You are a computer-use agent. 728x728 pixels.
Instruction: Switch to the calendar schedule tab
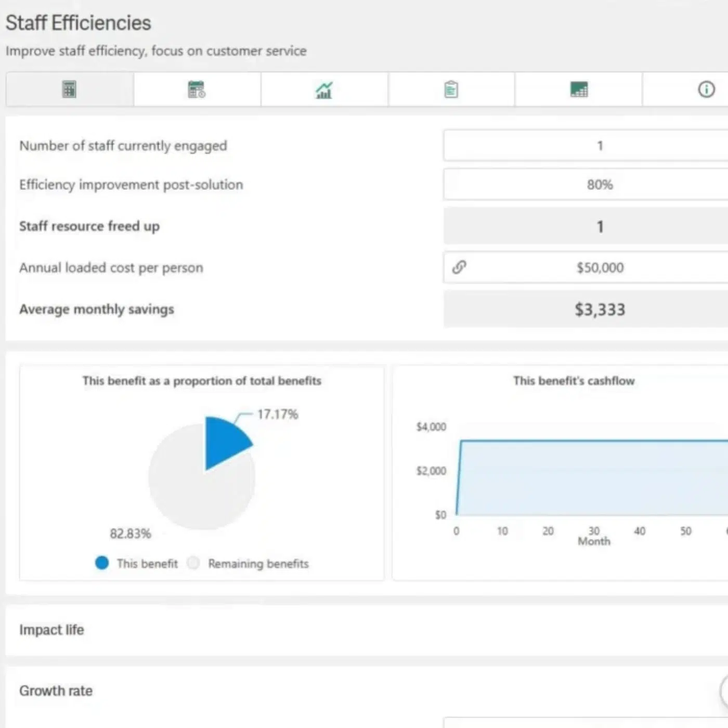pyautogui.click(x=197, y=89)
